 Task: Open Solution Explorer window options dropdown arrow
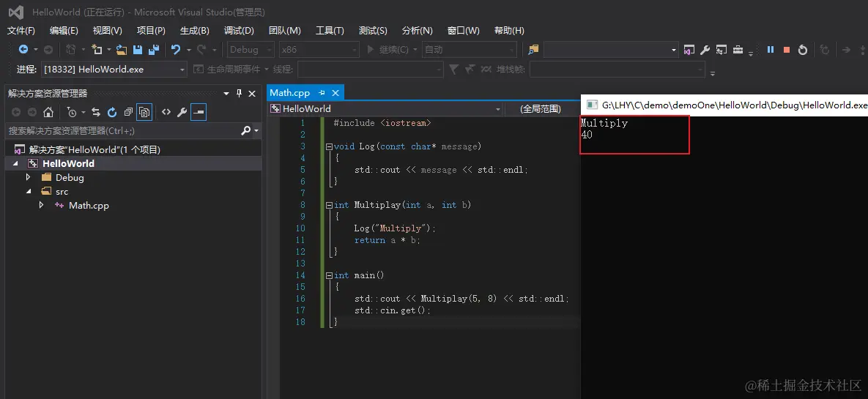click(226, 93)
